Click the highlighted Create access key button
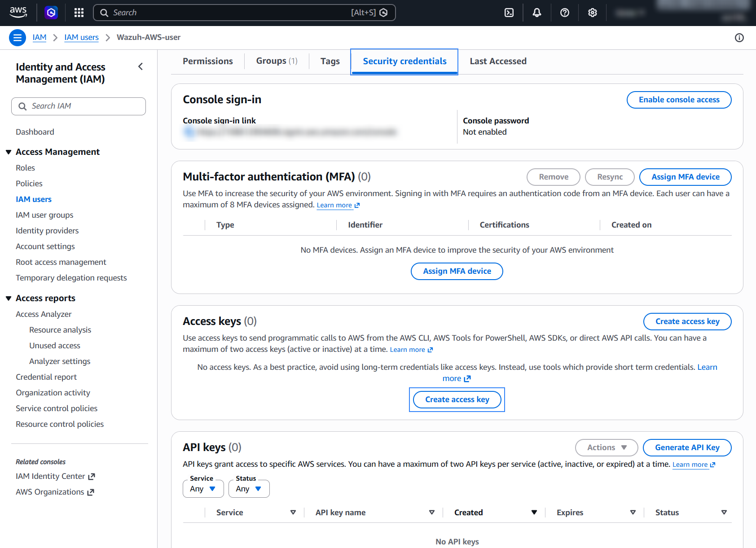This screenshot has height=548, width=756. 457,399
